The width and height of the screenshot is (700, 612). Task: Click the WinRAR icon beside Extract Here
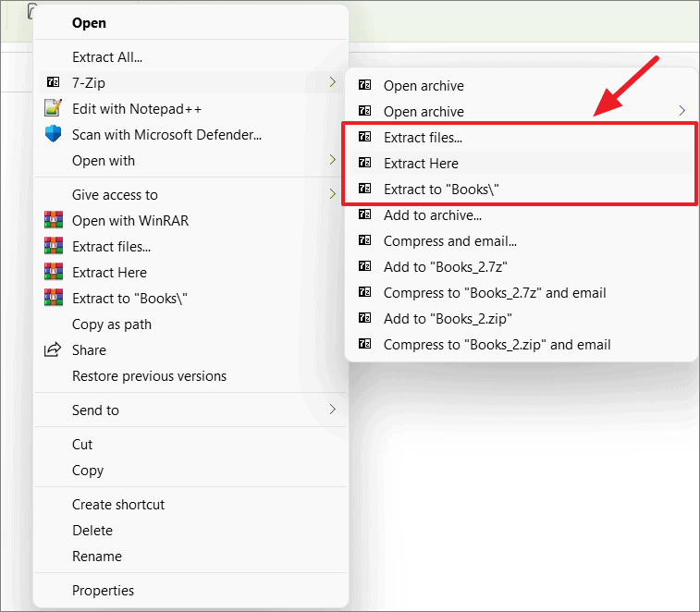click(53, 272)
